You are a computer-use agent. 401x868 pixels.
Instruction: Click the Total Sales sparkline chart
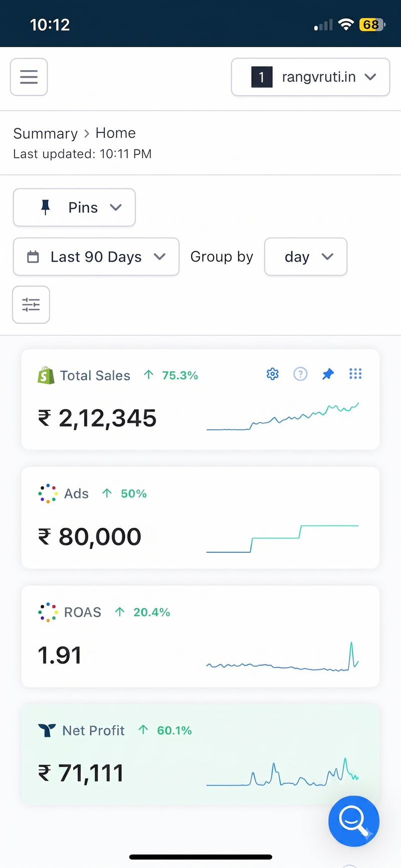tap(283, 416)
